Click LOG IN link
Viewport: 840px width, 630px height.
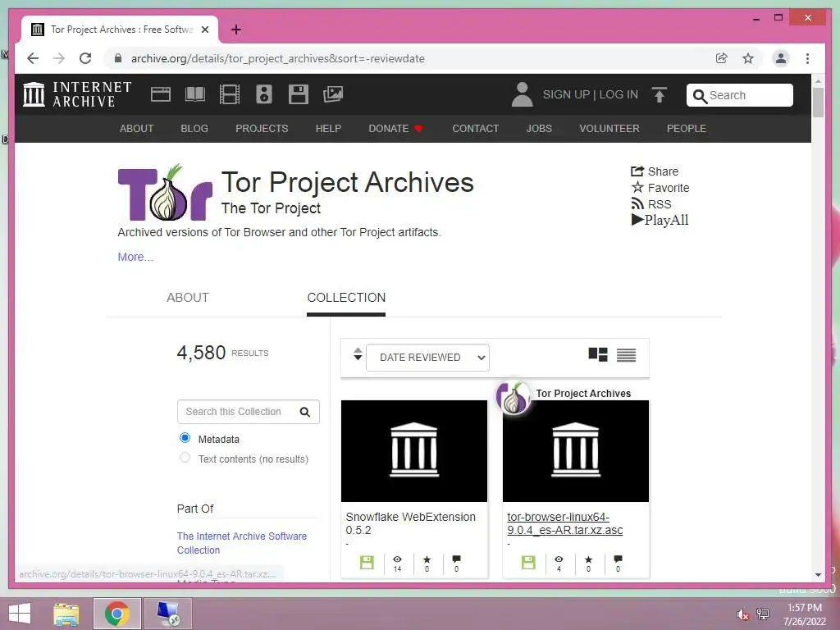pos(619,95)
